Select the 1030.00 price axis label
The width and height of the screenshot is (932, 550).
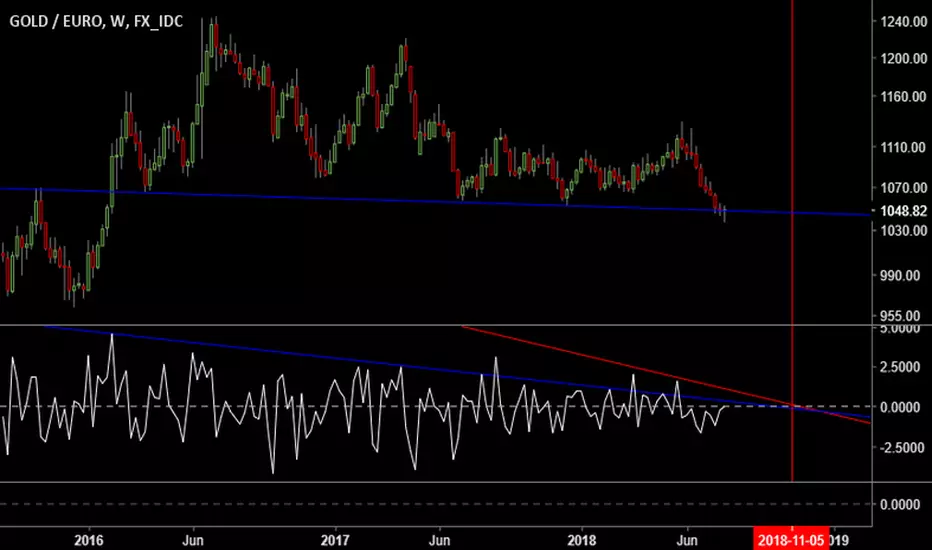[x=903, y=230]
